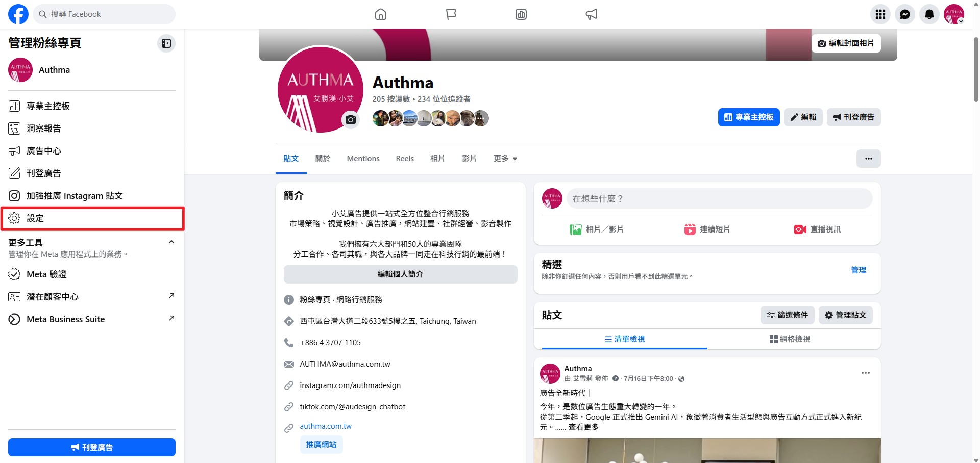Viewport: 980px width, 463px height.
Task: Switch to 網格檢視 tab
Action: point(790,339)
